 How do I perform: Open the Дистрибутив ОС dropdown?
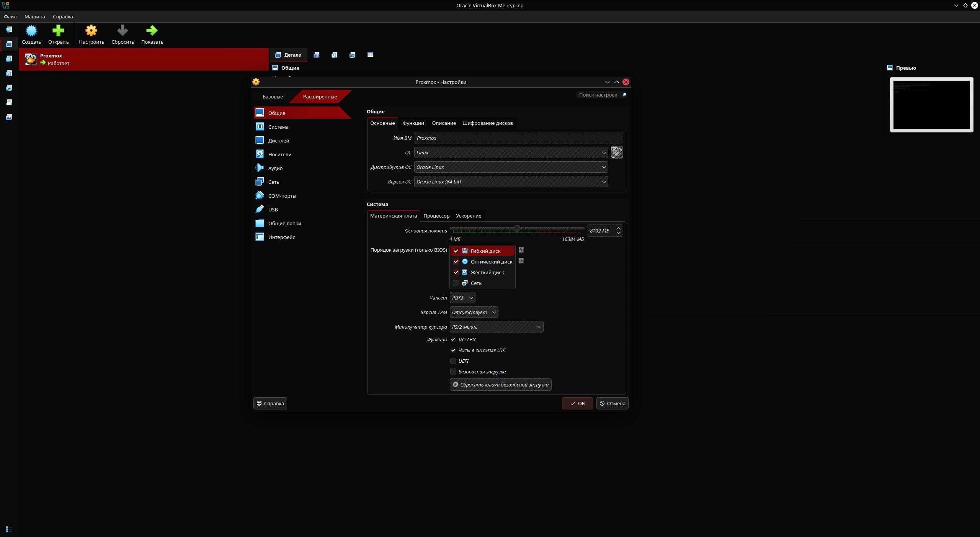pos(511,167)
